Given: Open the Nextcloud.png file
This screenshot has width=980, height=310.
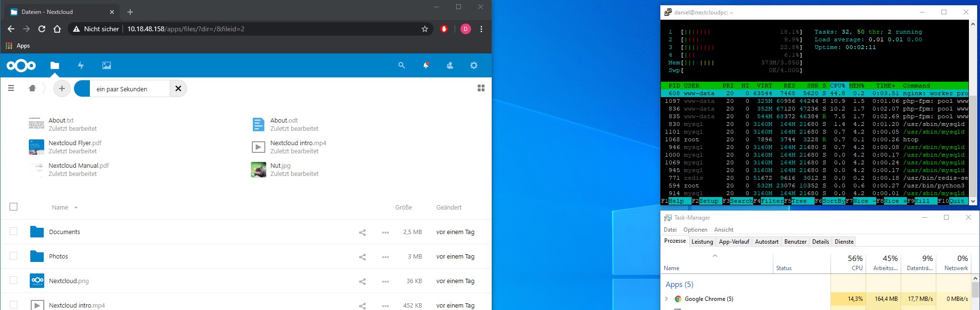Looking at the screenshot, I should (69, 281).
